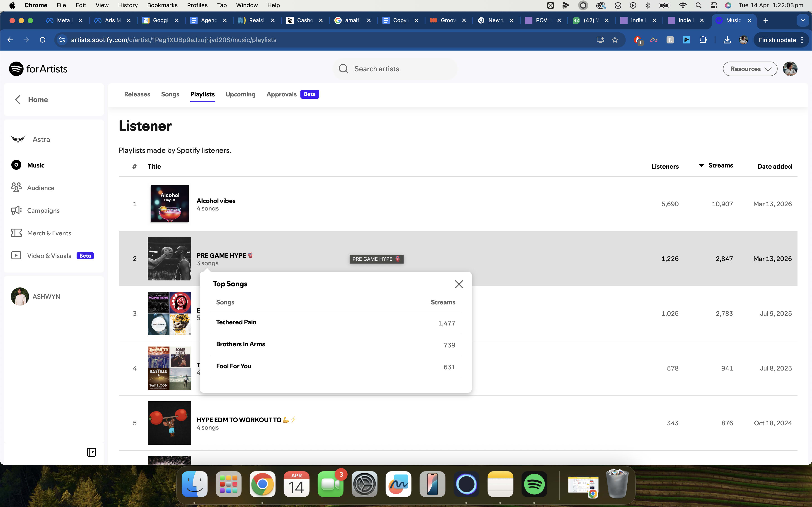The image size is (812, 507).
Task: Expand the Resources dropdown
Action: 750,69
